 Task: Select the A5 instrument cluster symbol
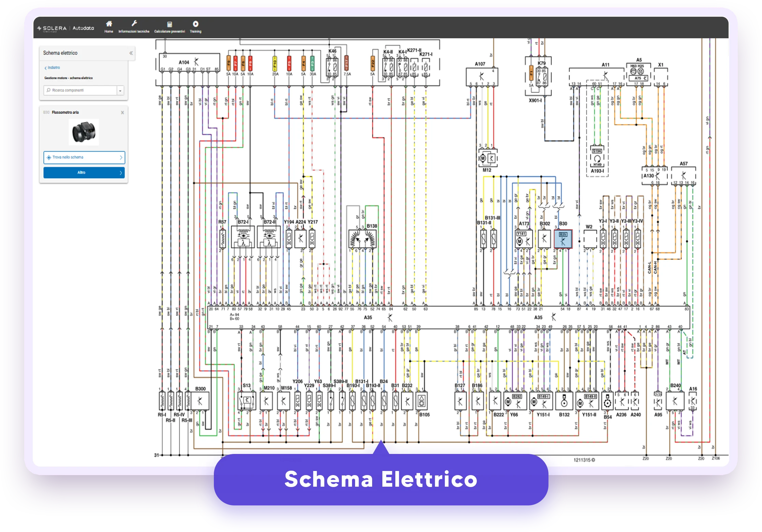pyautogui.click(x=639, y=74)
